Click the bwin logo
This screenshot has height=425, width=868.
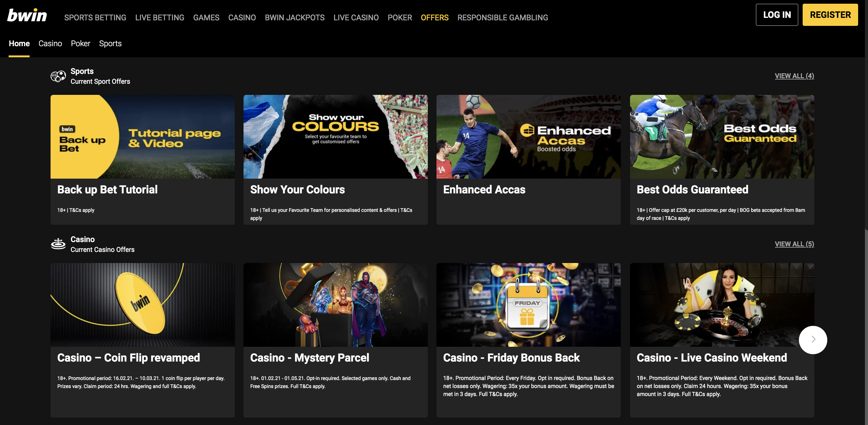[x=27, y=15]
